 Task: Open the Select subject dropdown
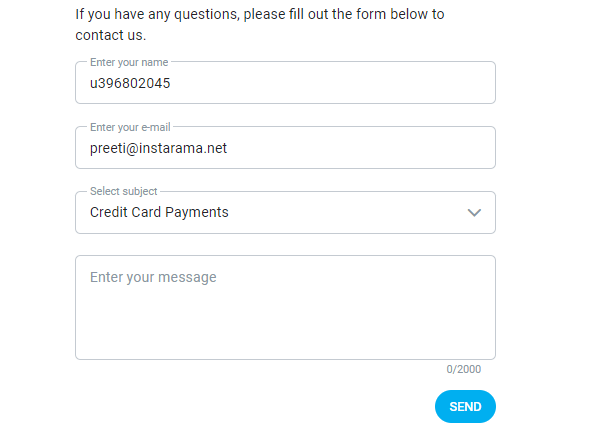tap(285, 213)
